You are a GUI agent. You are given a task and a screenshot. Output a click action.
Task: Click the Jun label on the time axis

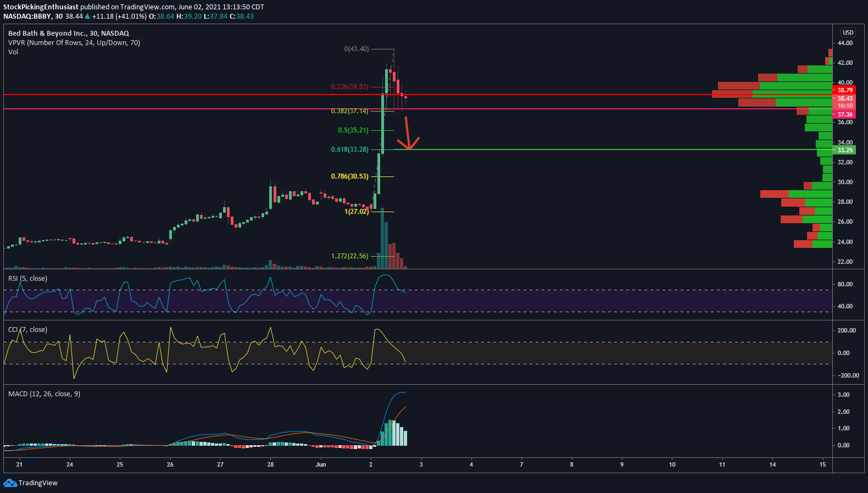tap(321, 464)
